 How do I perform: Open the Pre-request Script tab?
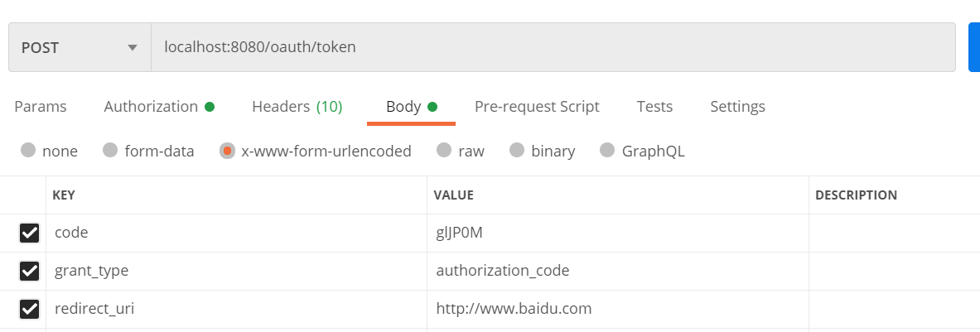click(537, 107)
